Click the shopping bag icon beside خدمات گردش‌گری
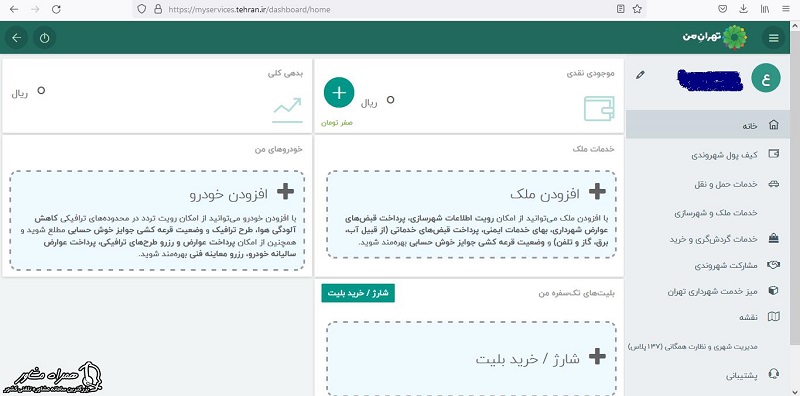Viewport: 800px width, 396px height. click(x=773, y=238)
